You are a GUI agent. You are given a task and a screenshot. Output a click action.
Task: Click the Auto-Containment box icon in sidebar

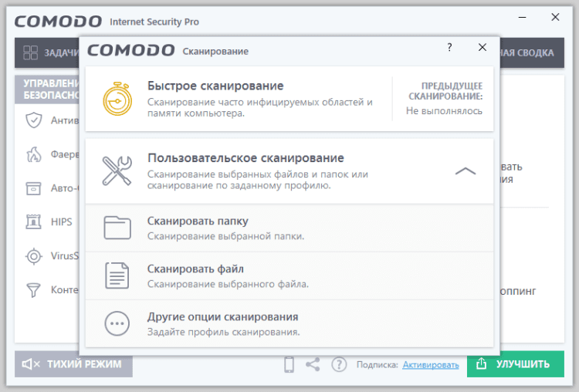pos(34,188)
